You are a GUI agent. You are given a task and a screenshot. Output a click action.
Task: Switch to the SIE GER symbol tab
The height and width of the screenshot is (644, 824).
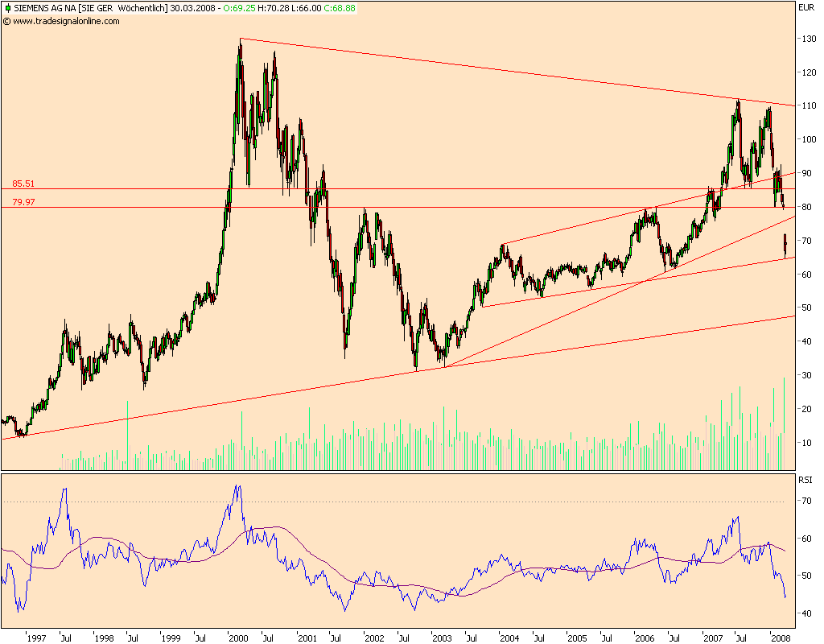pyautogui.click(x=97, y=7)
